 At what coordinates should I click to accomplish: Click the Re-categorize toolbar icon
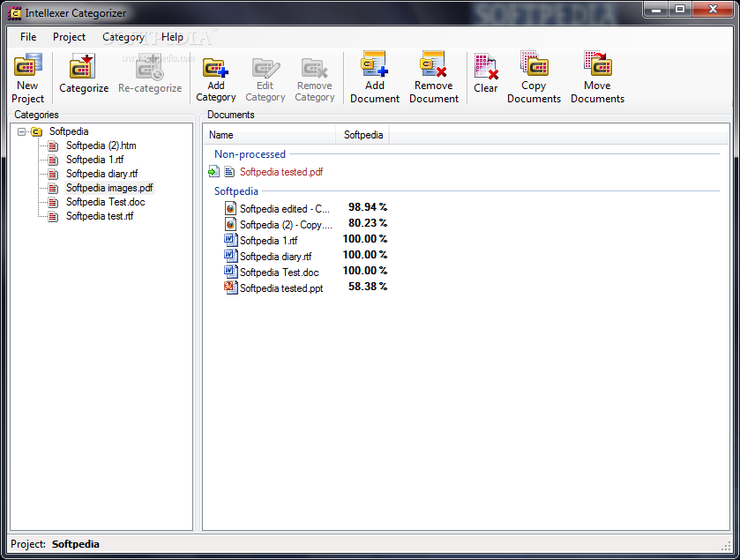(150, 69)
